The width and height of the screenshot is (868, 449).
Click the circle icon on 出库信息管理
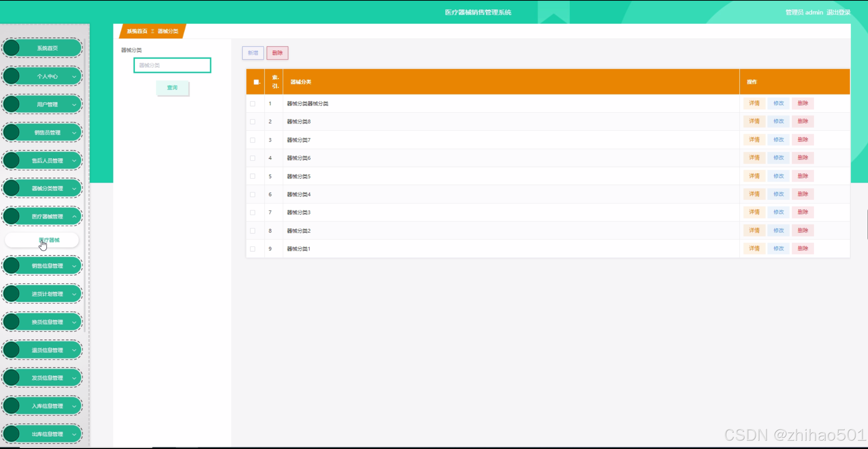pyautogui.click(x=12, y=434)
